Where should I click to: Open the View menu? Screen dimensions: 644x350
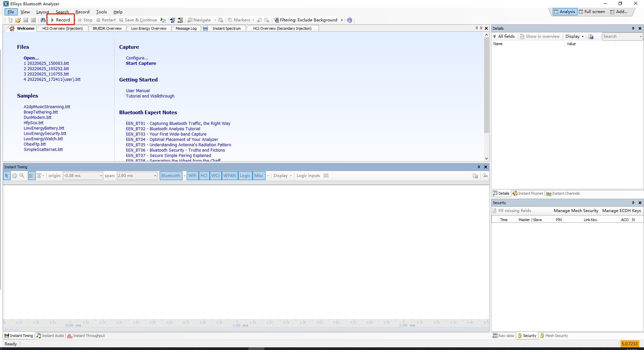point(25,12)
